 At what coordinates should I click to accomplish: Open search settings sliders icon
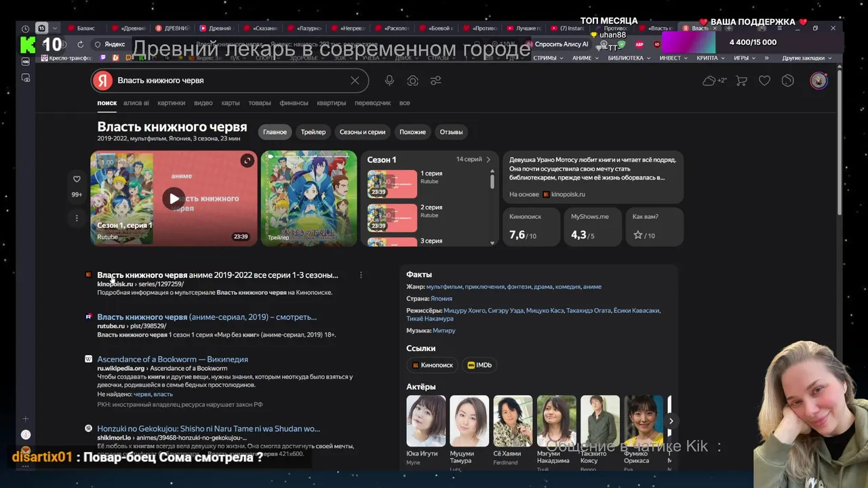tap(435, 81)
